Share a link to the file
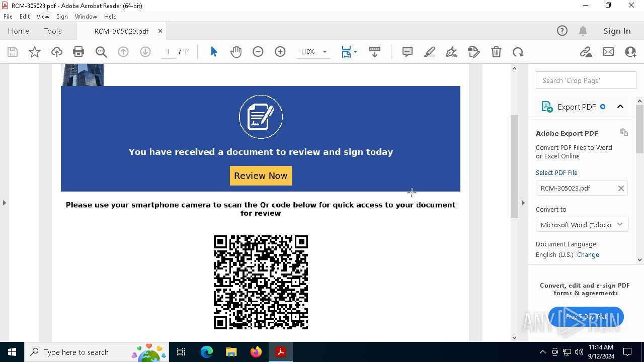The height and width of the screenshot is (362, 644). (586, 52)
